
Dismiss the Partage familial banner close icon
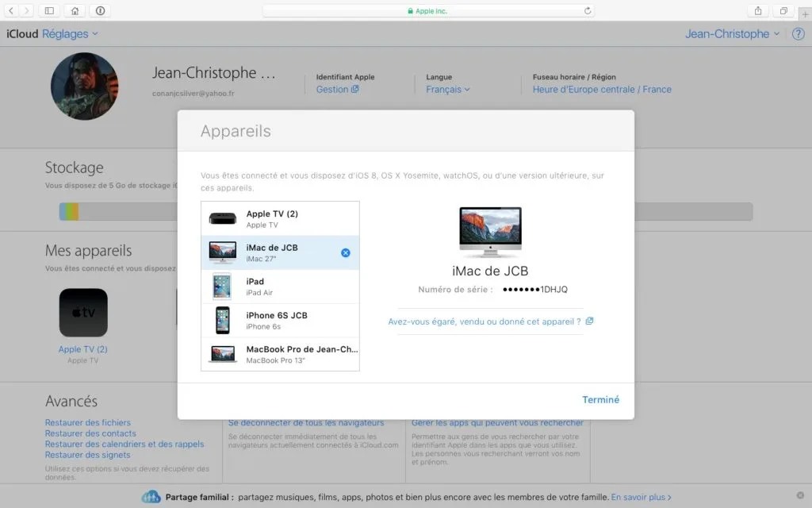click(x=800, y=495)
